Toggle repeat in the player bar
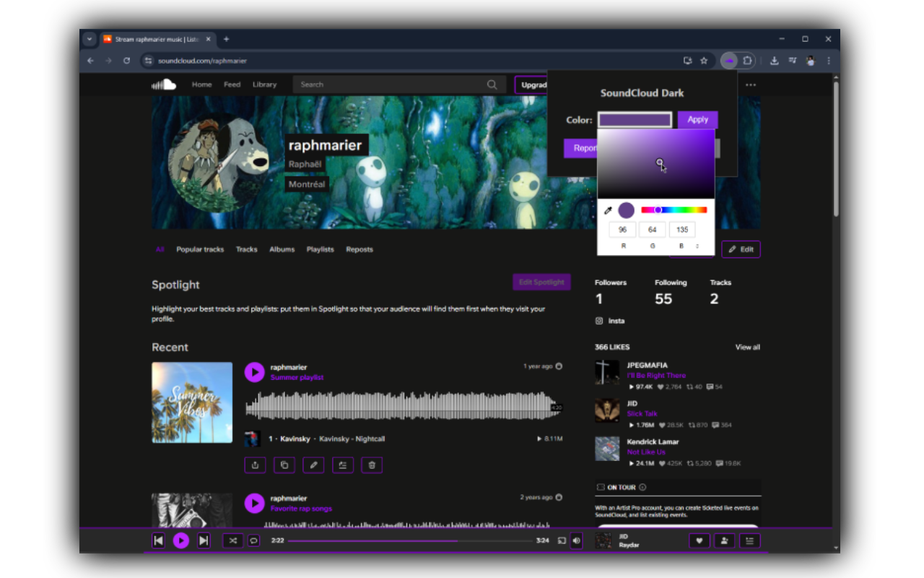This screenshot has width=924, height=578. pos(253,540)
